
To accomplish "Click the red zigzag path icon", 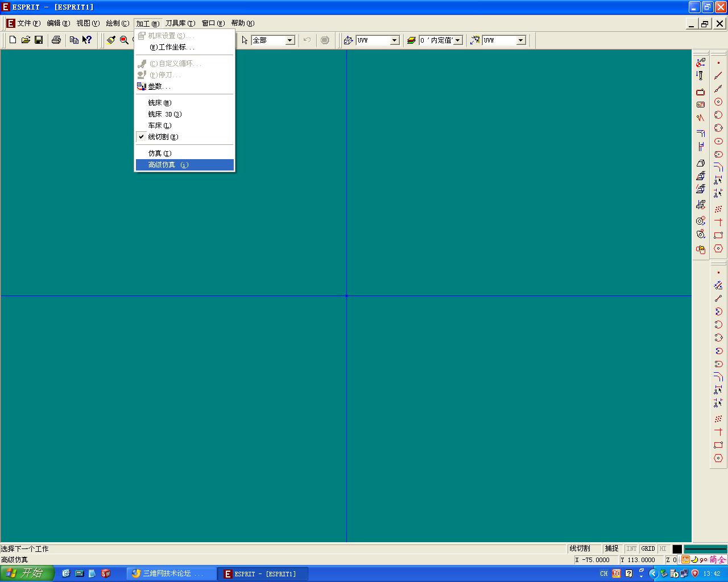I will pos(701,118).
